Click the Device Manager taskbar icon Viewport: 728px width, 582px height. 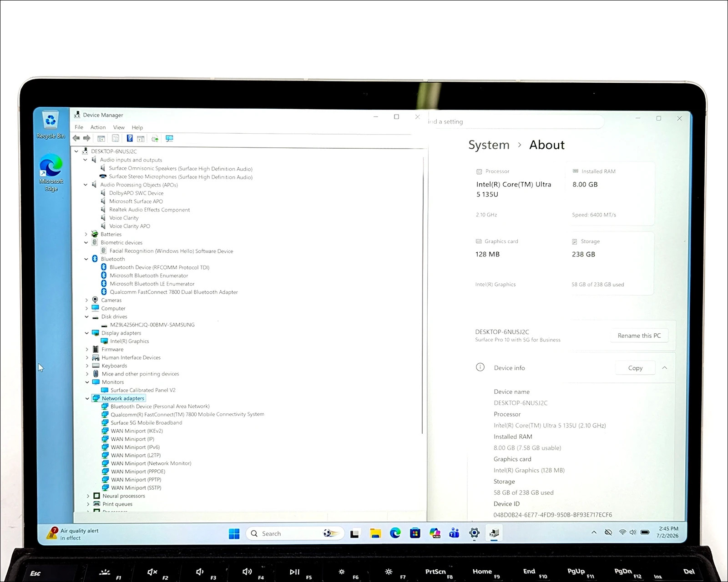pos(494,533)
